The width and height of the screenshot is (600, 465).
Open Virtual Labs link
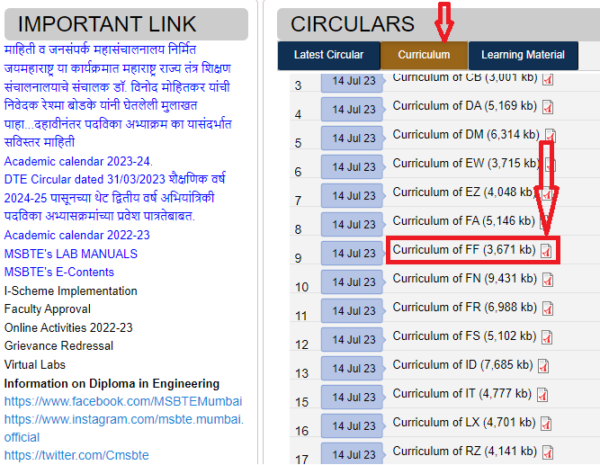[x=35, y=364]
